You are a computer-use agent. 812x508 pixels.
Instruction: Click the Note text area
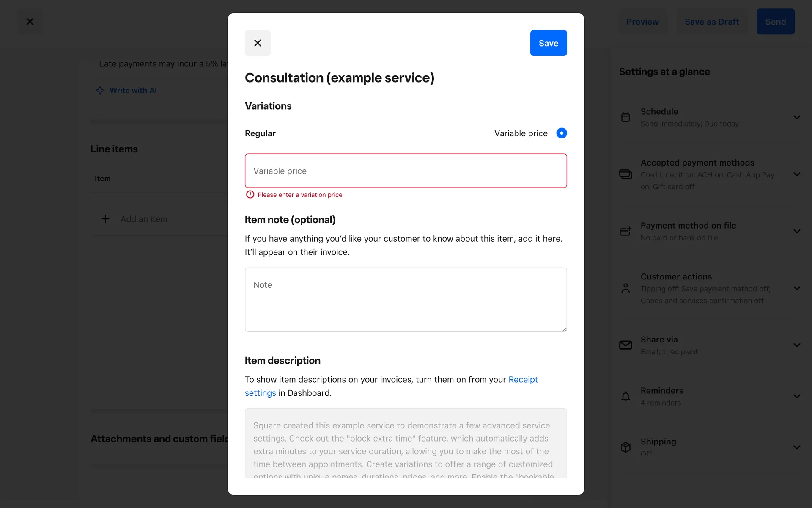pyautogui.click(x=406, y=299)
